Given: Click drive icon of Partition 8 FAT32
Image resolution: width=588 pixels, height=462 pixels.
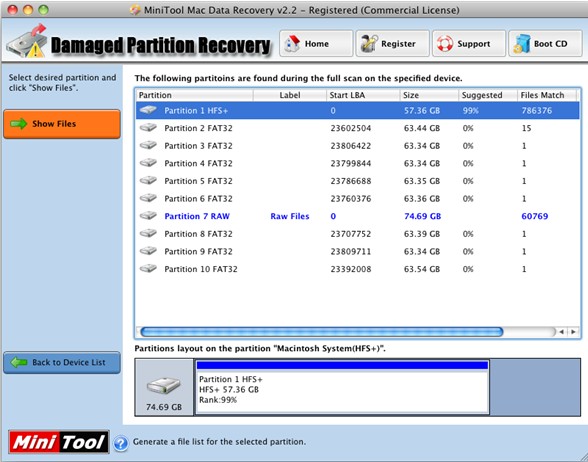Looking at the screenshot, I should coord(148,234).
